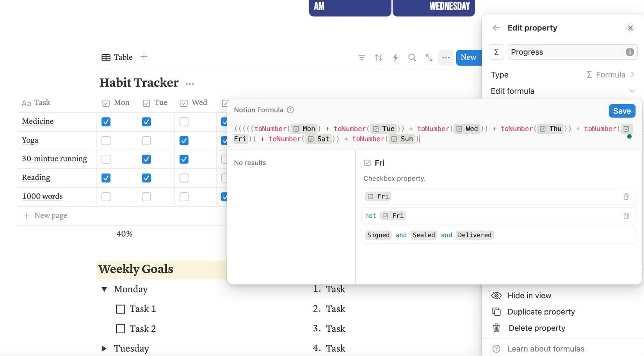Viewport: 644px width, 356px height.
Task: Copy the 'not Fri' example formula
Action: click(626, 216)
